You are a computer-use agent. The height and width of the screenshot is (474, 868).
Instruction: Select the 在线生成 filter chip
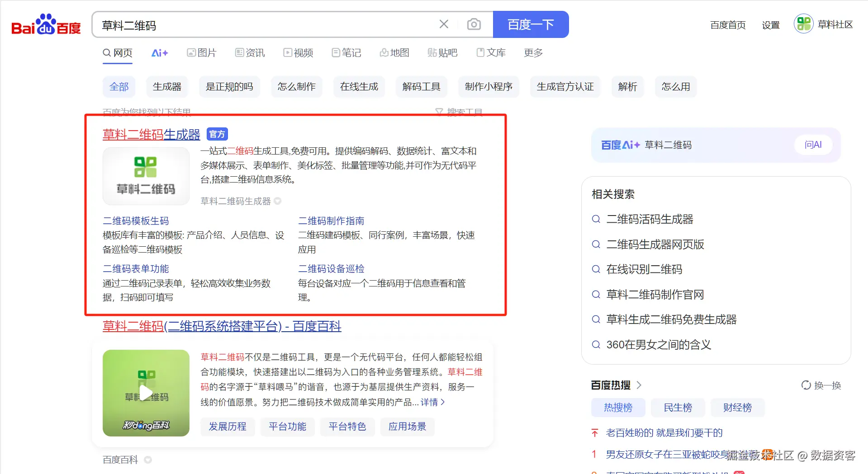359,87
